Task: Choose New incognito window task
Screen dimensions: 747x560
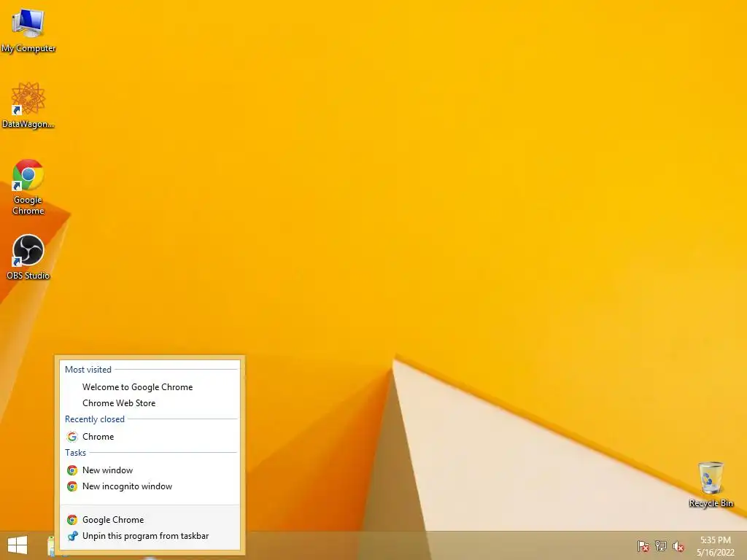Action: point(150,486)
